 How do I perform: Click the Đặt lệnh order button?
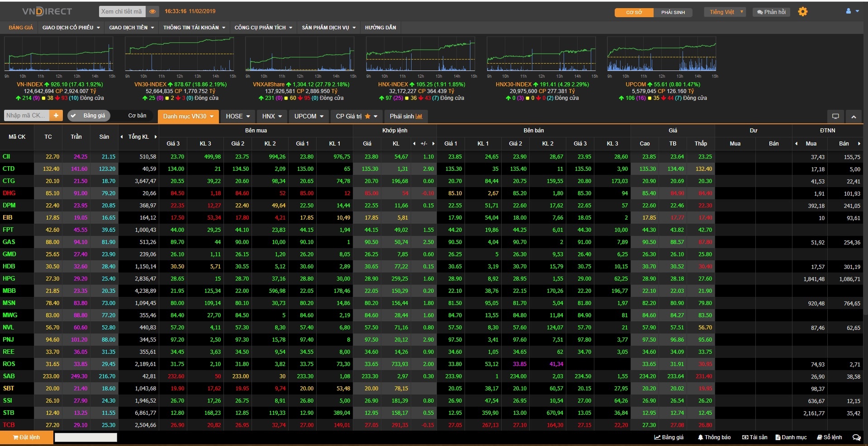point(26,437)
